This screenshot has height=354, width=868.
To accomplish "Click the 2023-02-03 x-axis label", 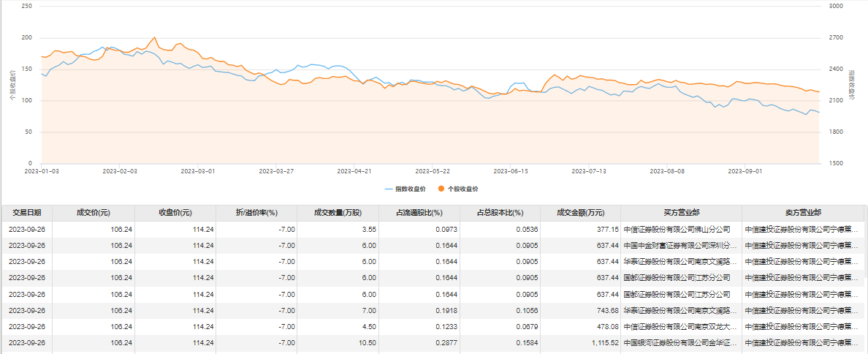I will 120,171.
